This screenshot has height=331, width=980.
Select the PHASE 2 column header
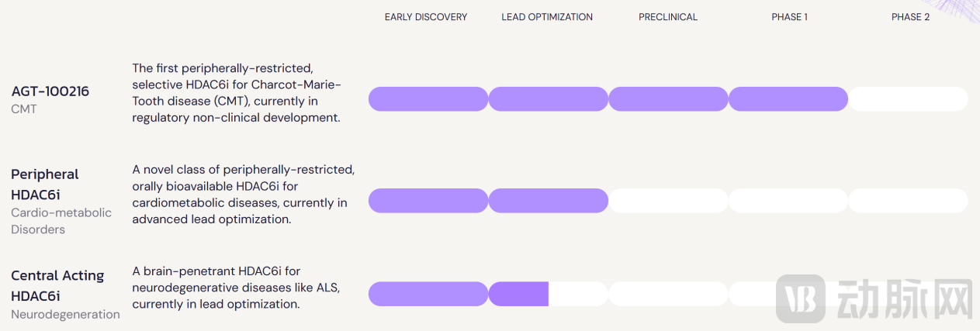910,17
